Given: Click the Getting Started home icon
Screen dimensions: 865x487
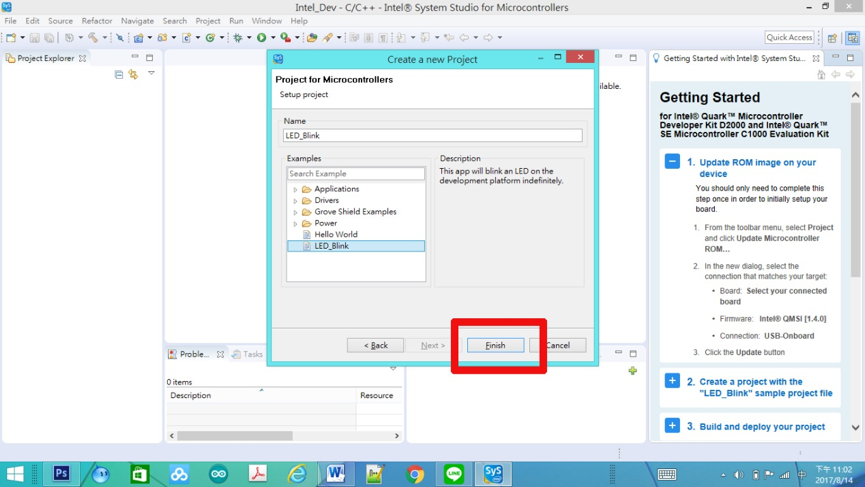Looking at the screenshot, I should [821, 74].
